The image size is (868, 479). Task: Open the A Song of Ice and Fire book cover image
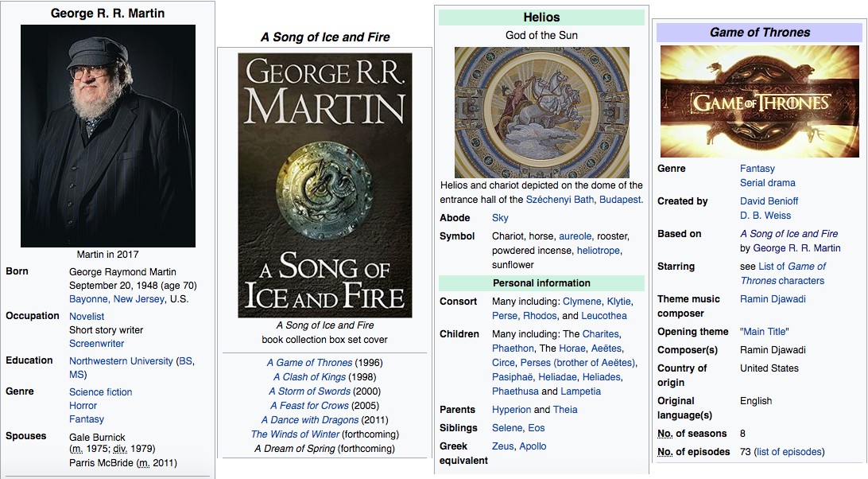[x=325, y=185]
